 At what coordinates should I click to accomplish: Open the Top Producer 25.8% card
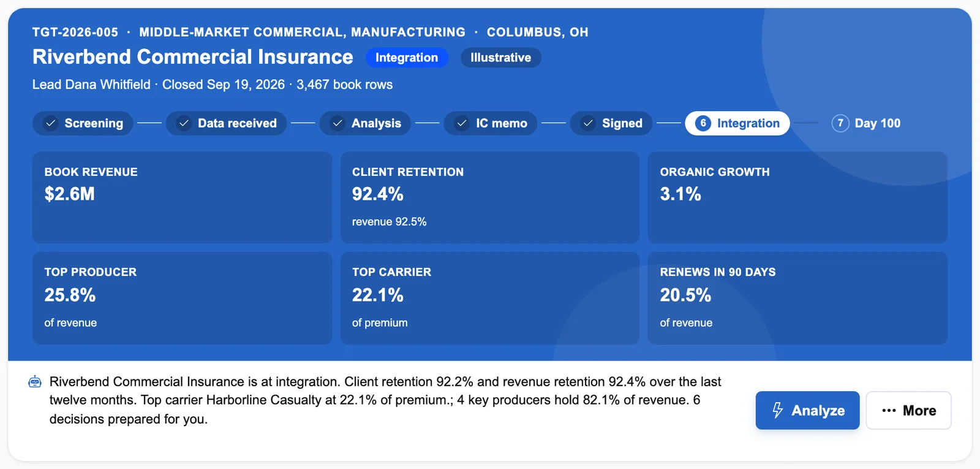click(182, 298)
